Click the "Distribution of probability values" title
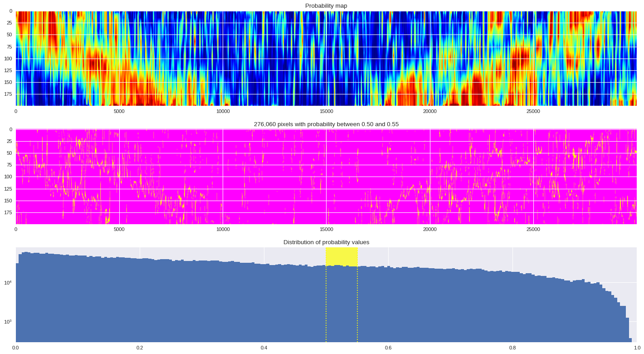Image resolution: width=644 pixels, height=354 pixels. (326, 242)
